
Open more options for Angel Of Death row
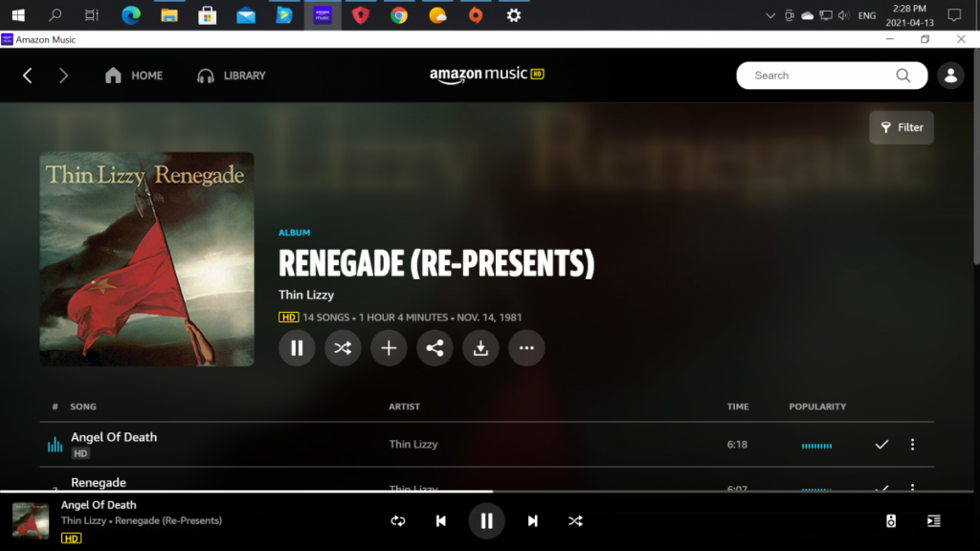912,444
